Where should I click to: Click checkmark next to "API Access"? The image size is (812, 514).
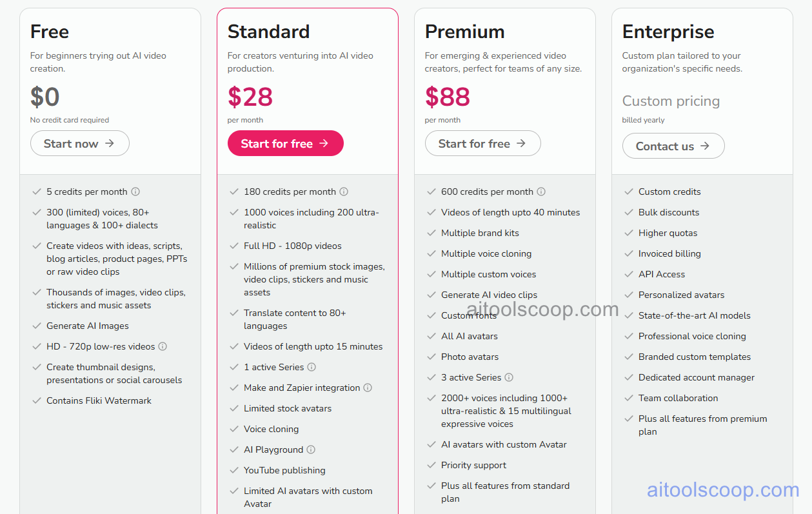(628, 274)
